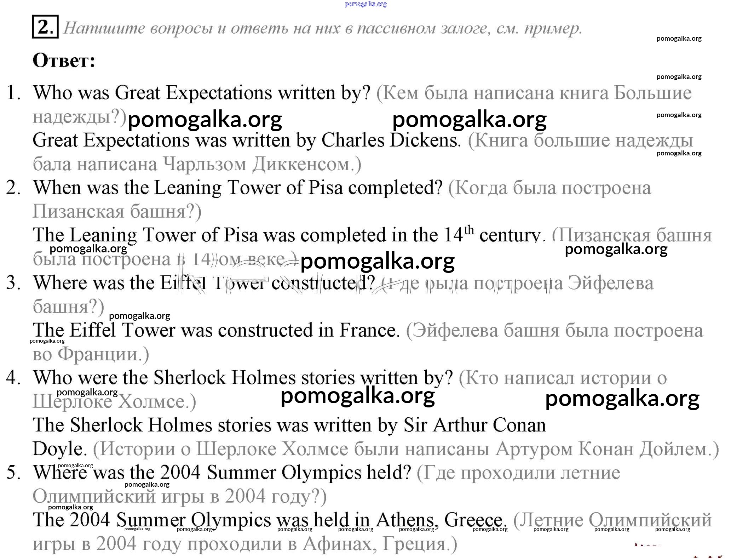Click the Leaning Tower of Pisa completed question
731x560 pixels.
(x=238, y=188)
